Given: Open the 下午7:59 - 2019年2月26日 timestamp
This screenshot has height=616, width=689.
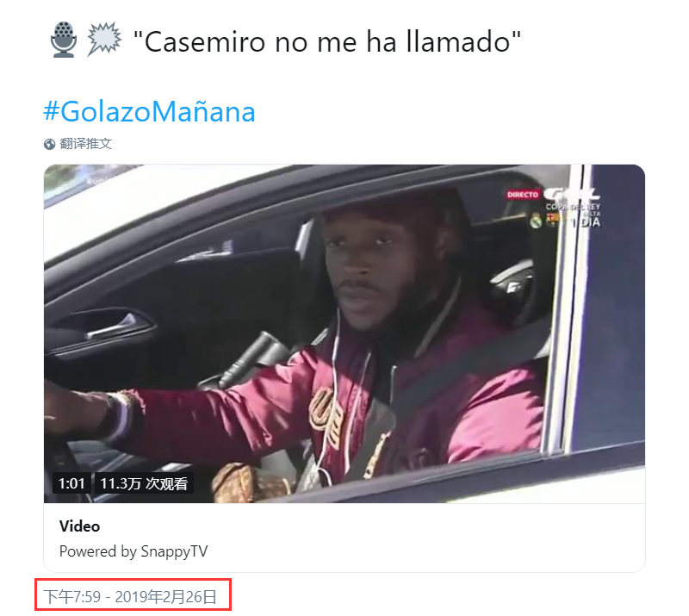Looking at the screenshot, I should click(x=130, y=597).
